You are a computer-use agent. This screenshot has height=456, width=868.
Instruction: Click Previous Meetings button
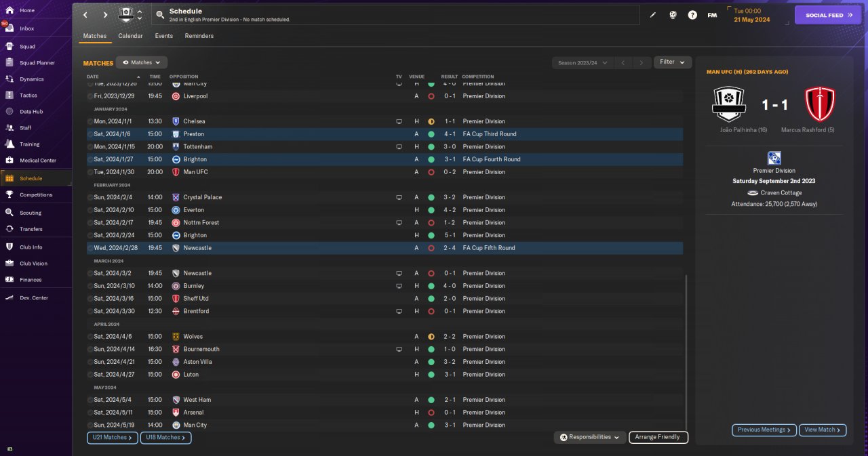pyautogui.click(x=764, y=430)
